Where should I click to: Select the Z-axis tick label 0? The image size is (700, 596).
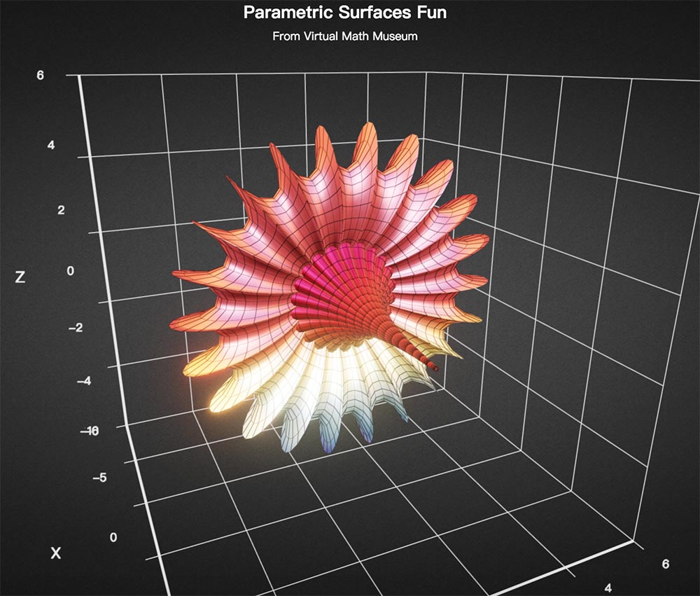[70, 271]
